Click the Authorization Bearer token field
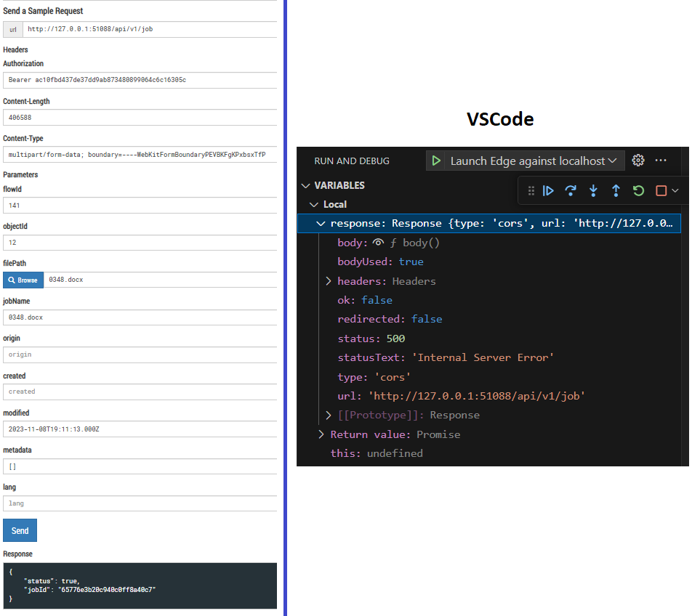692x616 pixels. tap(140, 80)
